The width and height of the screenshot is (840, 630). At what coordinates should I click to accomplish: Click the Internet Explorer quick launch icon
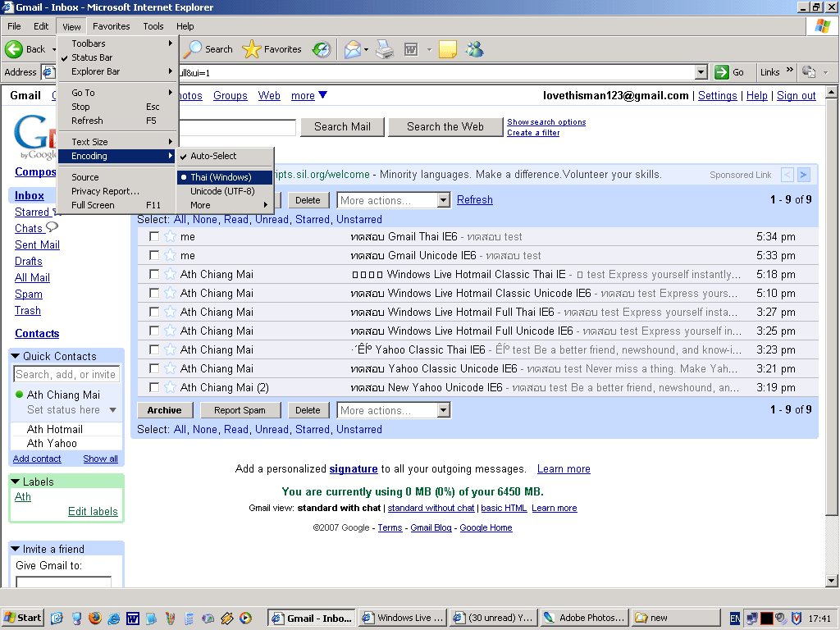pyautogui.click(x=113, y=618)
